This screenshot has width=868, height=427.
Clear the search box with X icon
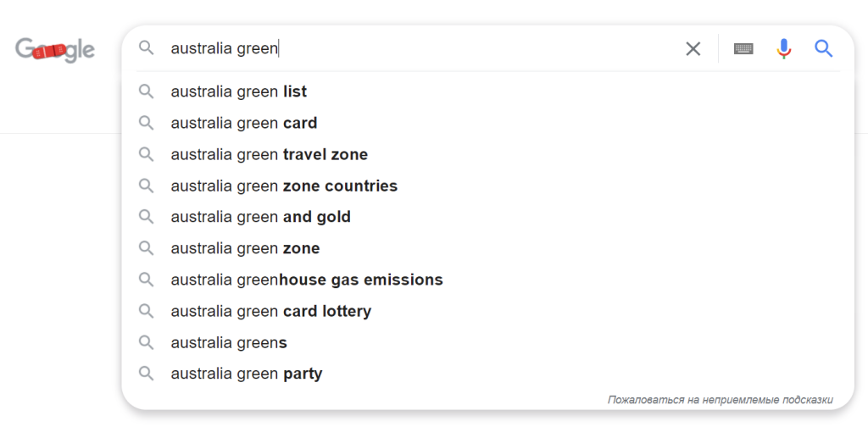693,48
